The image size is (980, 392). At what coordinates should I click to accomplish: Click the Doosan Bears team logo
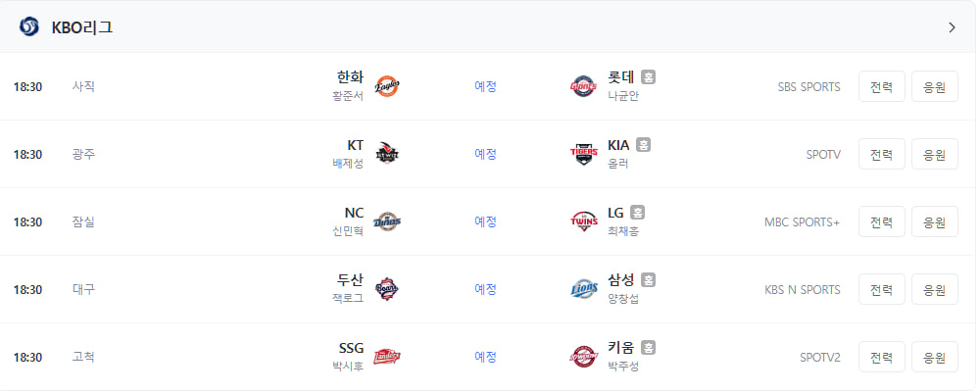[x=387, y=289]
